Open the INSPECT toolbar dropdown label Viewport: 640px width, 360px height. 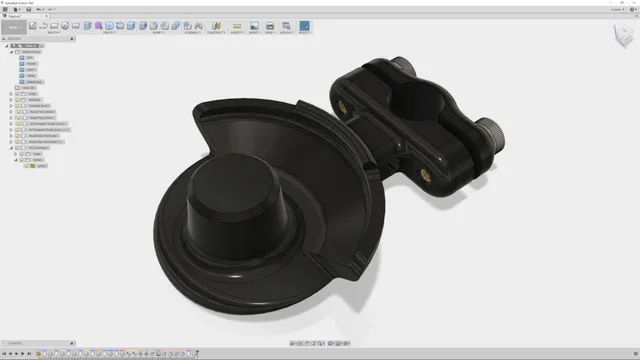[237, 33]
